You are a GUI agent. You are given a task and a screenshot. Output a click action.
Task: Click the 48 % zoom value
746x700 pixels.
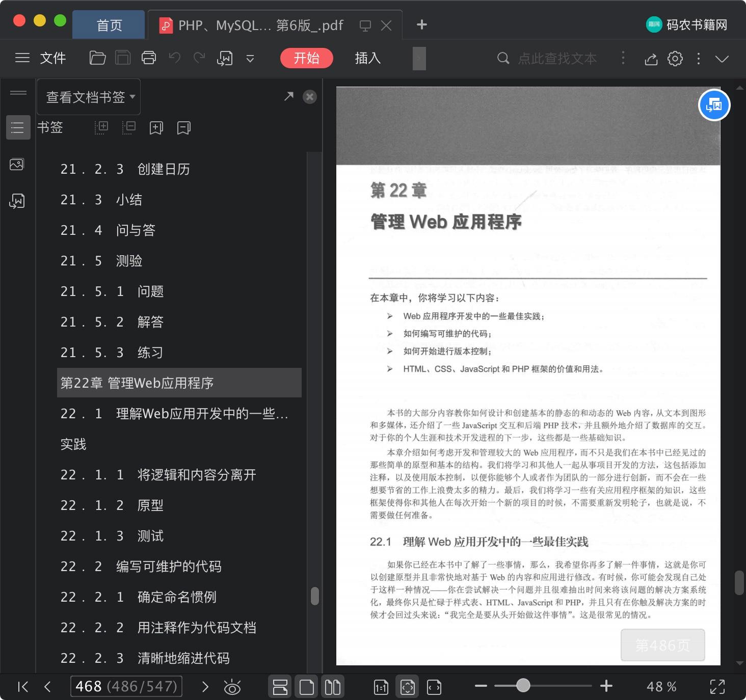click(661, 687)
